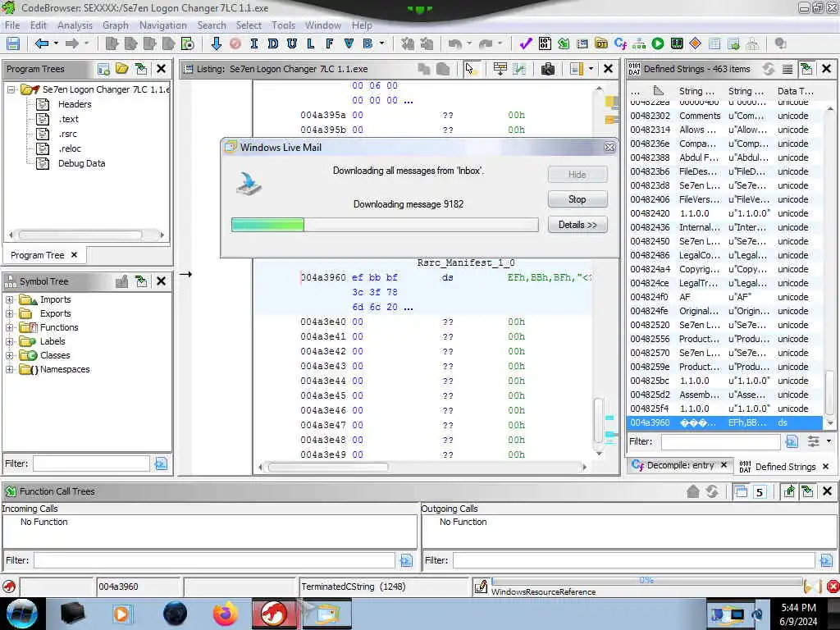The height and width of the screenshot is (630, 840).
Task: Expand the Classes node in Symbol Tree
Action: pos(10,355)
